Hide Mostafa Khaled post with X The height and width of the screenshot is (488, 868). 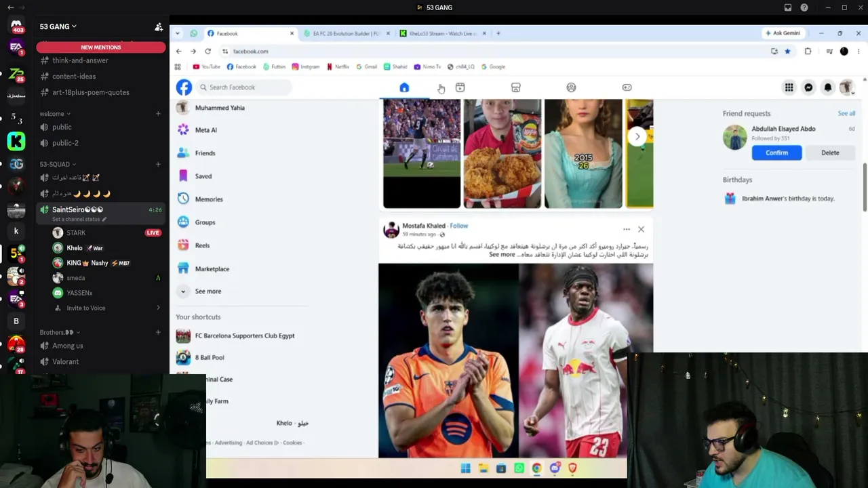(x=641, y=229)
